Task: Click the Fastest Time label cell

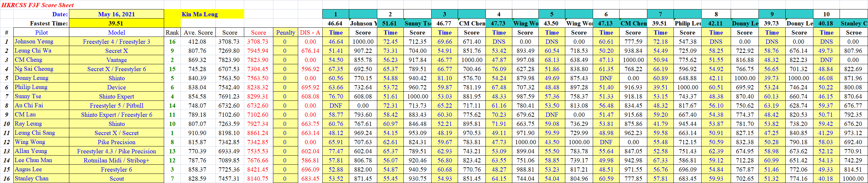Action: (48, 23)
